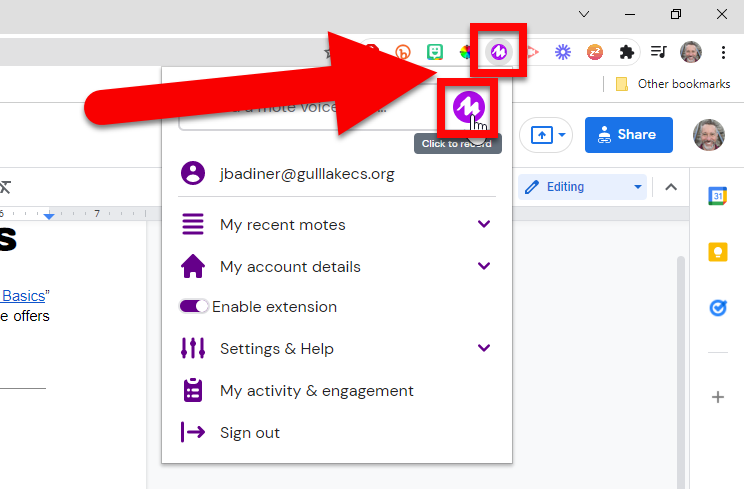Open Google Keep side panel
The image size is (744, 489).
click(x=717, y=252)
